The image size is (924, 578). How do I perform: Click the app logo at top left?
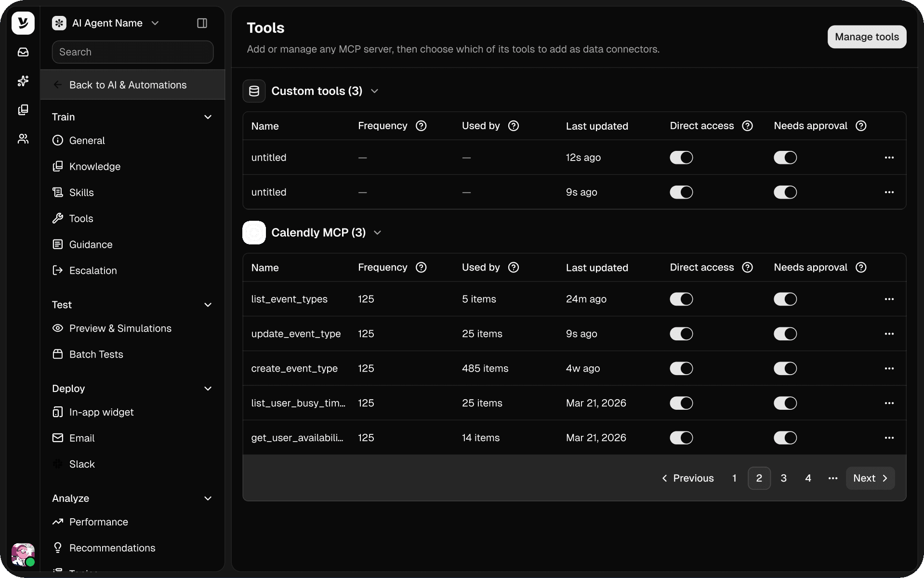tap(23, 23)
